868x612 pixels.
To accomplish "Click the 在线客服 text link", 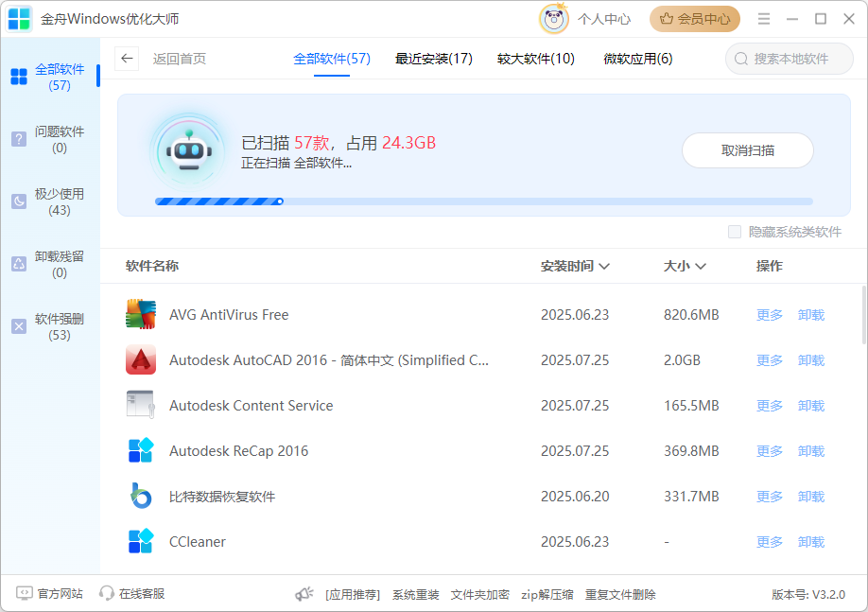I will [x=142, y=594].
